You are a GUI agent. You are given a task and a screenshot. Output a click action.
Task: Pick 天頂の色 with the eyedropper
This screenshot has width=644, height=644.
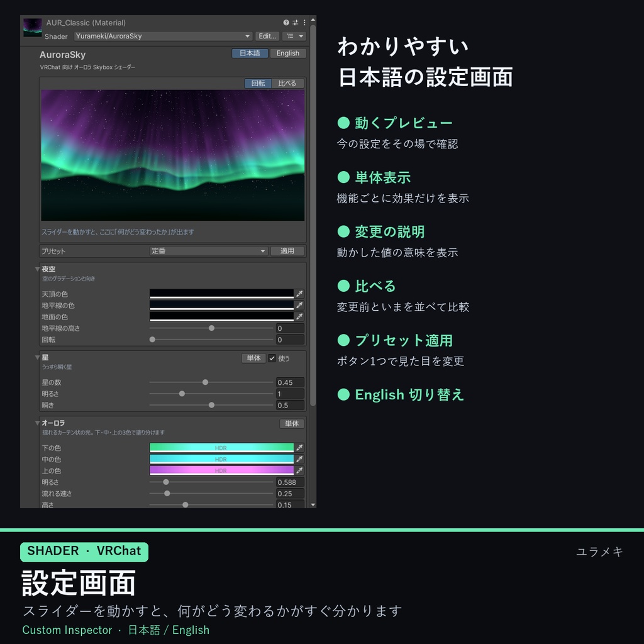tap(300, 294)
